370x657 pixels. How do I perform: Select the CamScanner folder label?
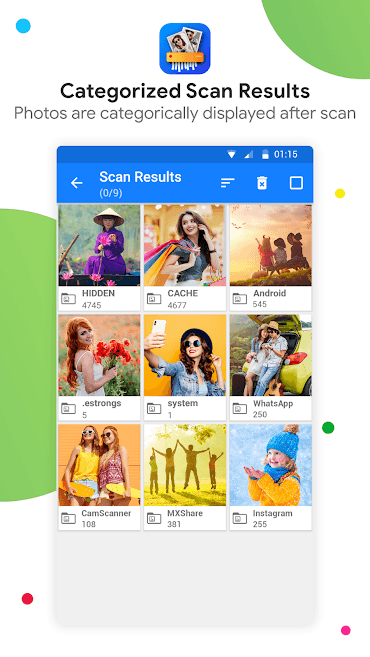106,513
